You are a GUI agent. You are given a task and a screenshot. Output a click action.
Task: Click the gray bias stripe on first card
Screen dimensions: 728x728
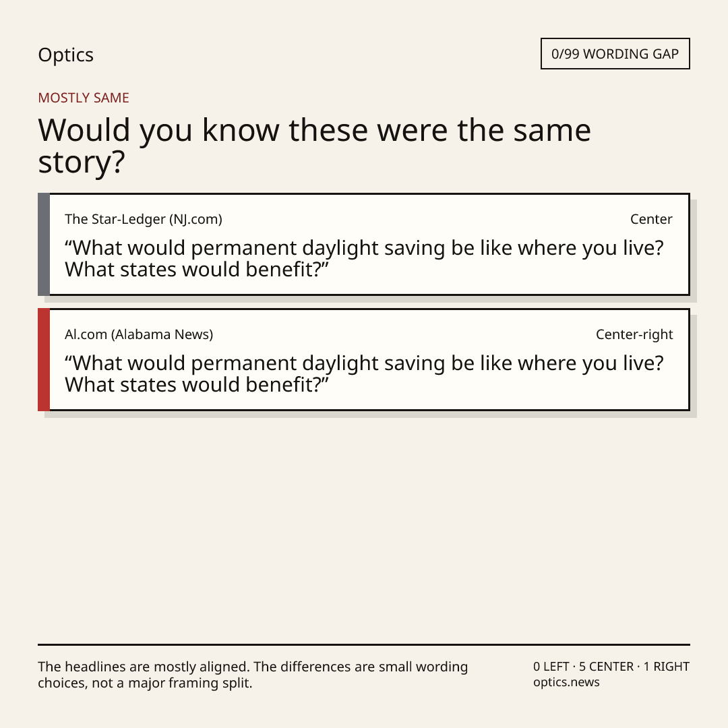(44, 244)
